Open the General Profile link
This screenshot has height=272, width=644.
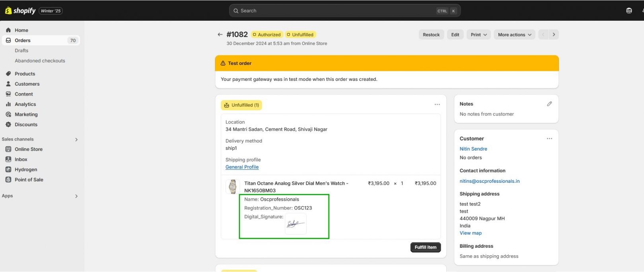[242, 167]
